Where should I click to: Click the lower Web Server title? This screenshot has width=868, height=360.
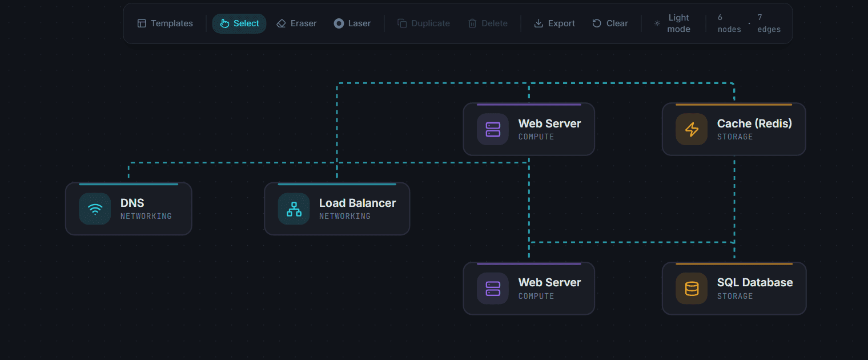pos(549,282)
